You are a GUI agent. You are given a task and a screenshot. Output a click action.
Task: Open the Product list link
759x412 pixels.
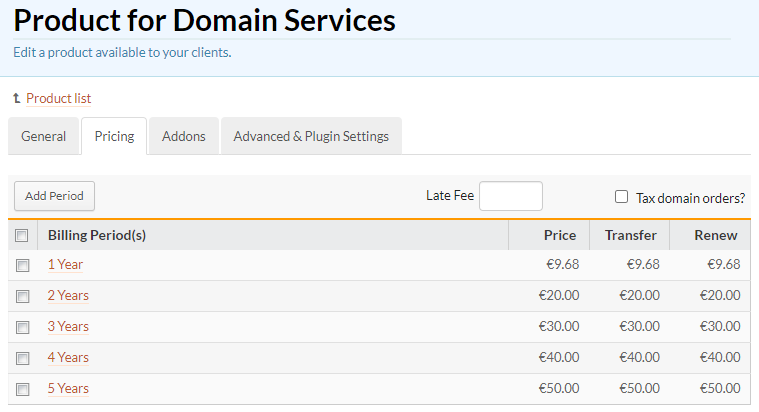click(59, 98)
